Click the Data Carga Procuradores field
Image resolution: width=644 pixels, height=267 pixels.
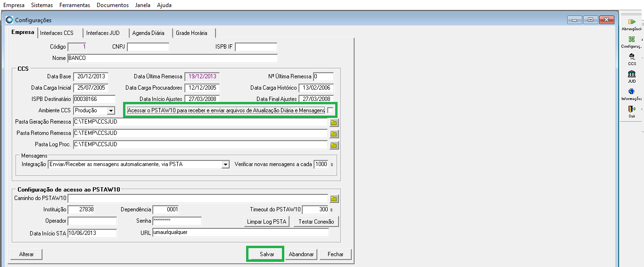(202, 88)
